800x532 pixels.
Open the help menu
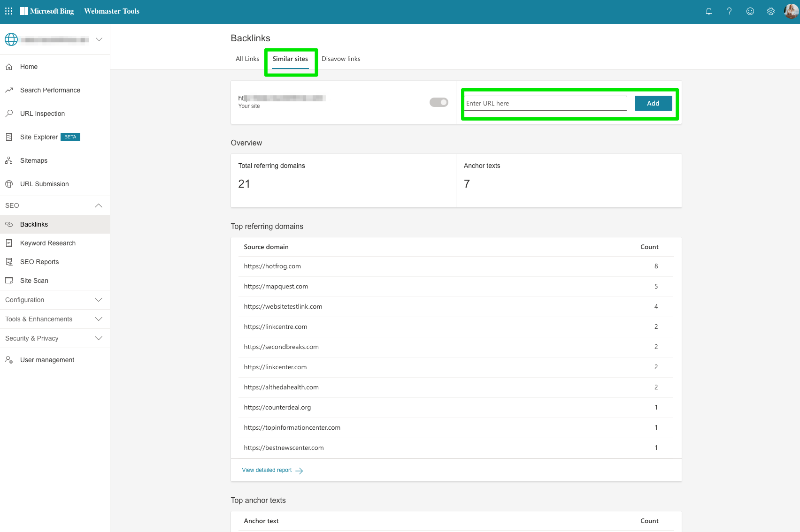tap(729, 11)
